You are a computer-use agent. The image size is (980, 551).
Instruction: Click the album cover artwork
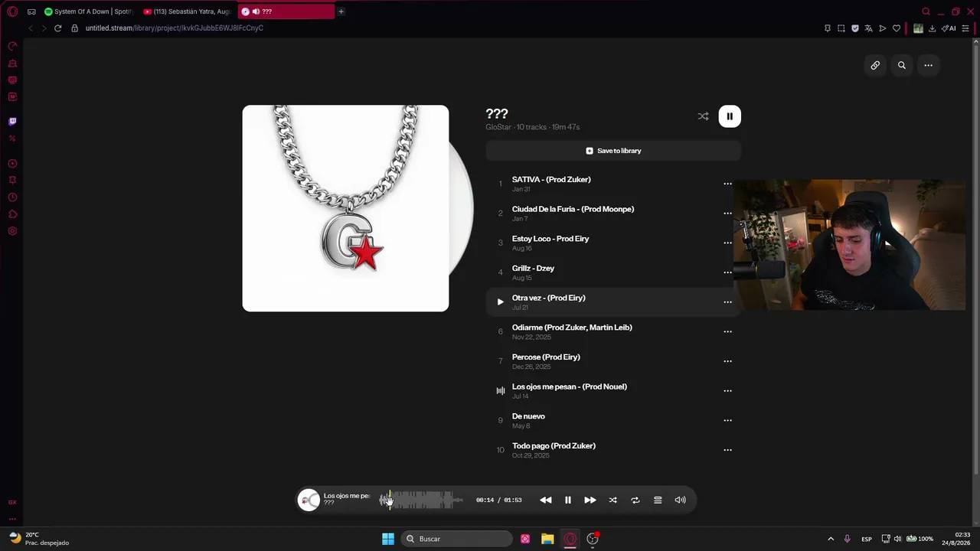pos(345,208)
